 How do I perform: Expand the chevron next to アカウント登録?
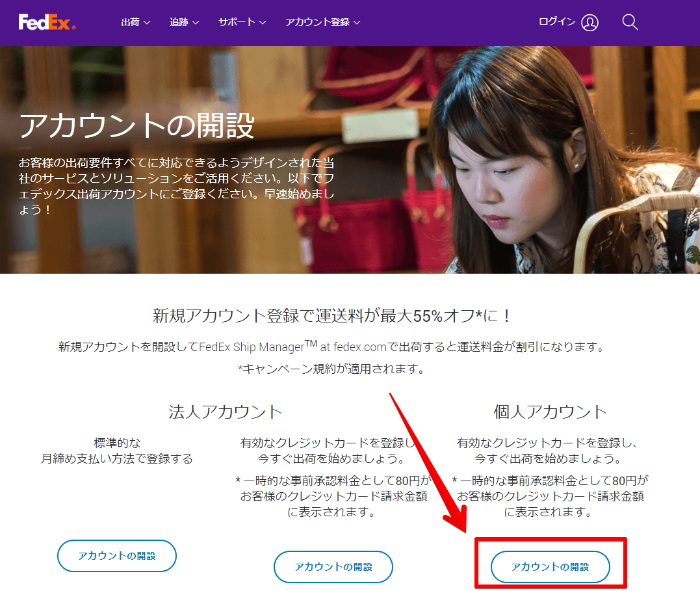(357, 23)
